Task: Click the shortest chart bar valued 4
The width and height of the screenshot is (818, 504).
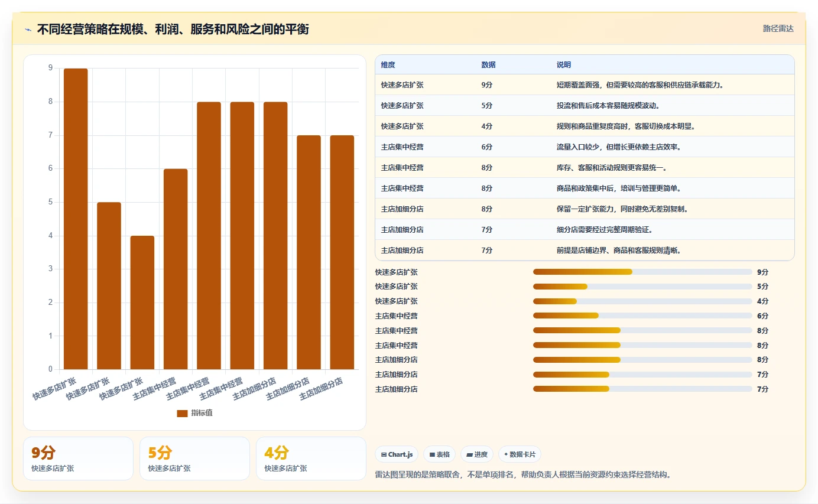Action: 142,303
